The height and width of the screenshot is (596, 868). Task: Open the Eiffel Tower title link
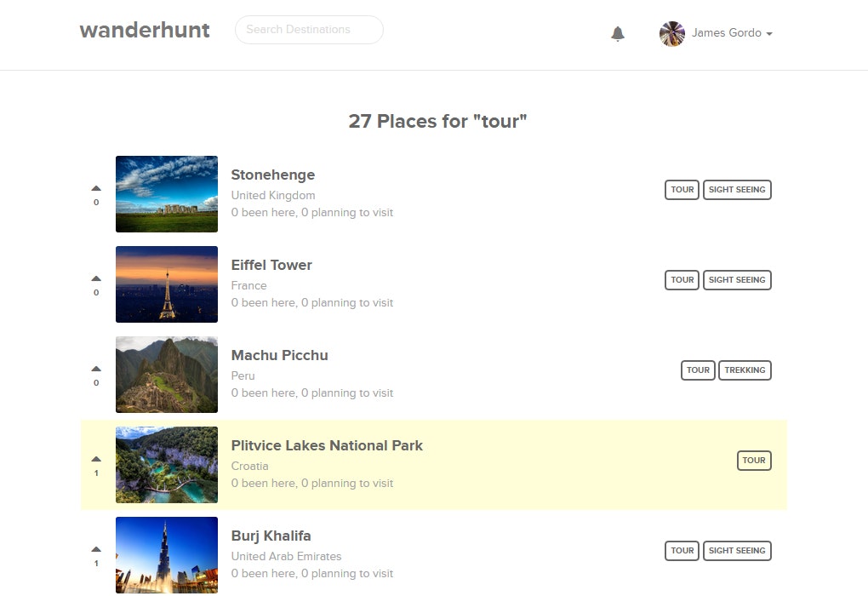271,266
